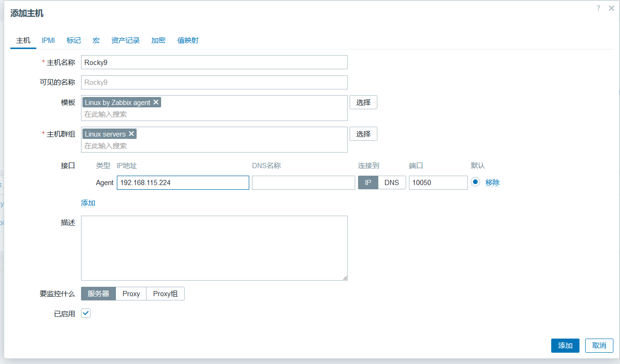Close the Add Host dialog with X
Image resolution: width=620 pixels, height=364 pixels.
point(612,8)
